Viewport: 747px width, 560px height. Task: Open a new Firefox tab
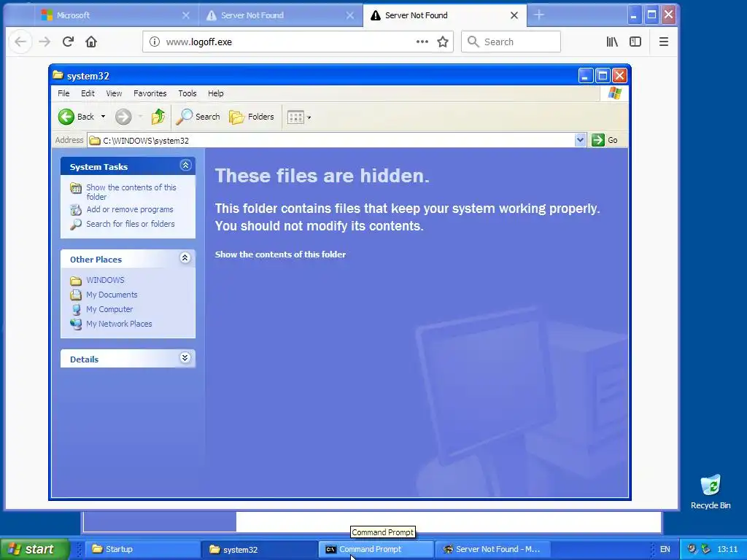(x=539, y=15)
